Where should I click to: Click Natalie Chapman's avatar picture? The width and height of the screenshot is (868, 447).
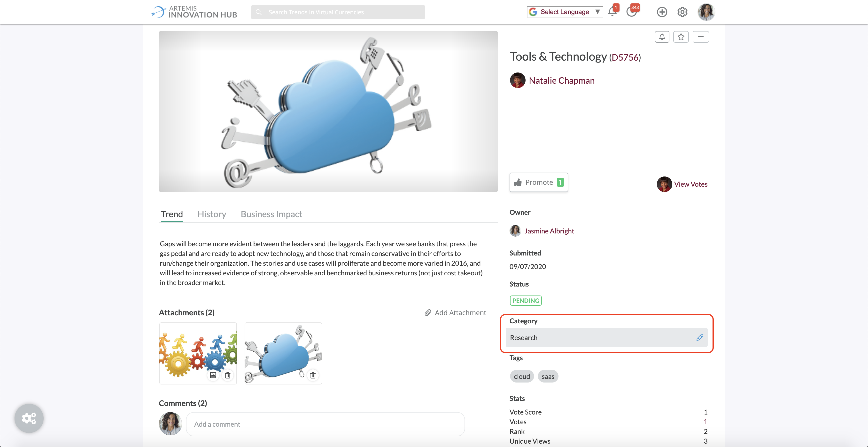pos(518,80)
